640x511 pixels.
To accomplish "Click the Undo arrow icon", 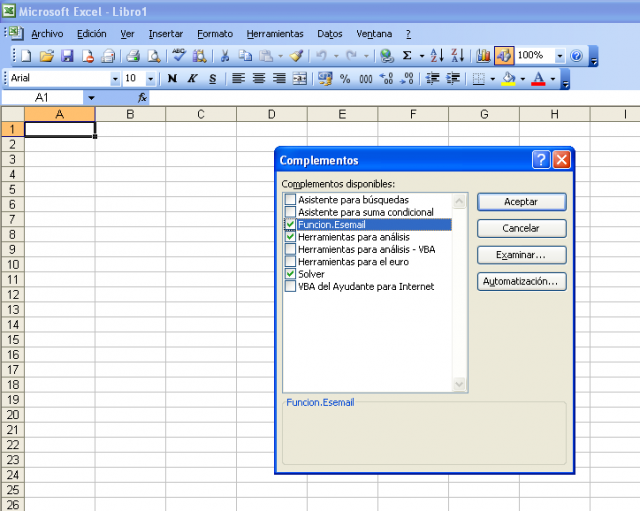I will pyautogui.click(x=321, y=56).
